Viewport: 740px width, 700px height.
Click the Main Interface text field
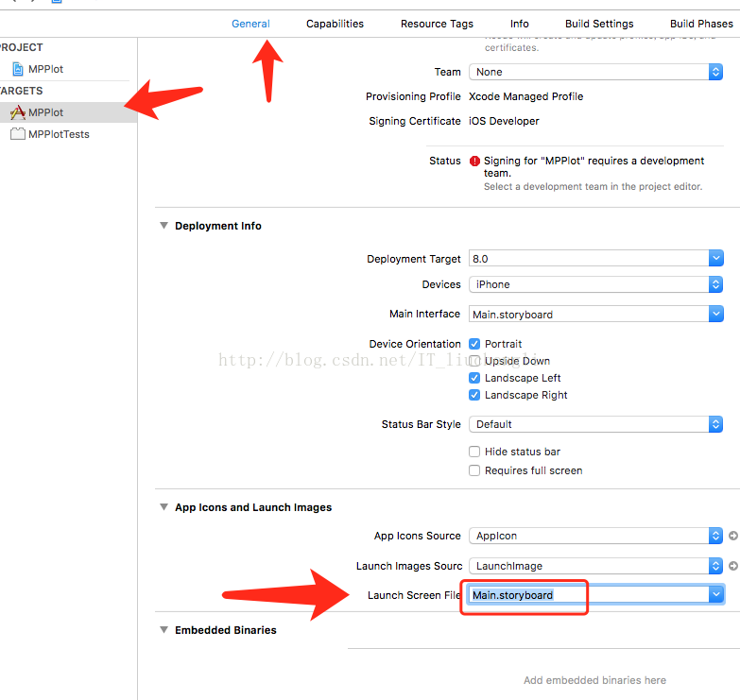pos(589,315)
